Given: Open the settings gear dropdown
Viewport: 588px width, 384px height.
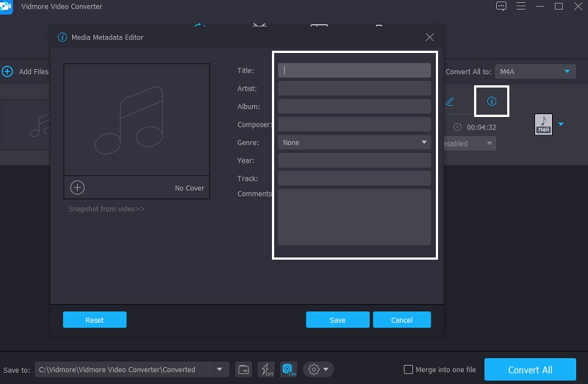Looking at the screenshot, I should point(318,369).
